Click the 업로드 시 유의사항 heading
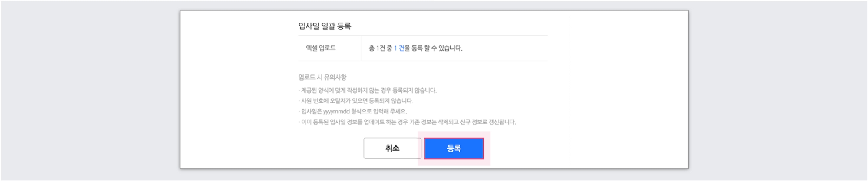The image size is (868, 181). pos(322,77)
